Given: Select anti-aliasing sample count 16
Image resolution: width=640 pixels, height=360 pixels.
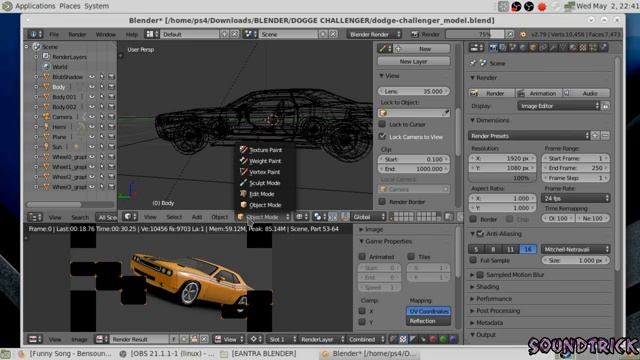Looking at the screenshot, I should pos(527,249).
